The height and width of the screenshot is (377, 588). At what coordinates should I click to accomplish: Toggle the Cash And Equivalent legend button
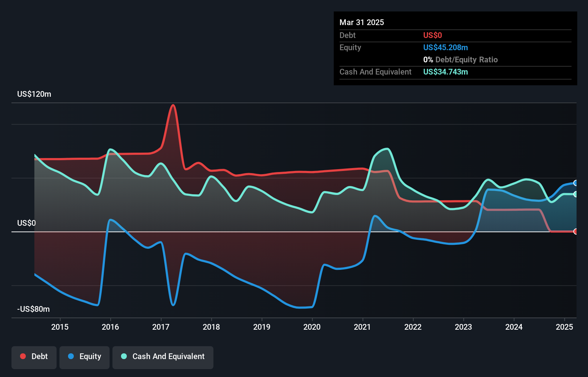pyautogui.click(x=163, y=357)
